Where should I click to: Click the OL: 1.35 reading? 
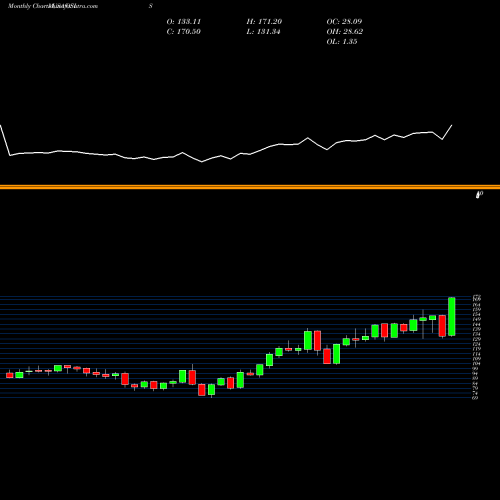pos(342,42)
